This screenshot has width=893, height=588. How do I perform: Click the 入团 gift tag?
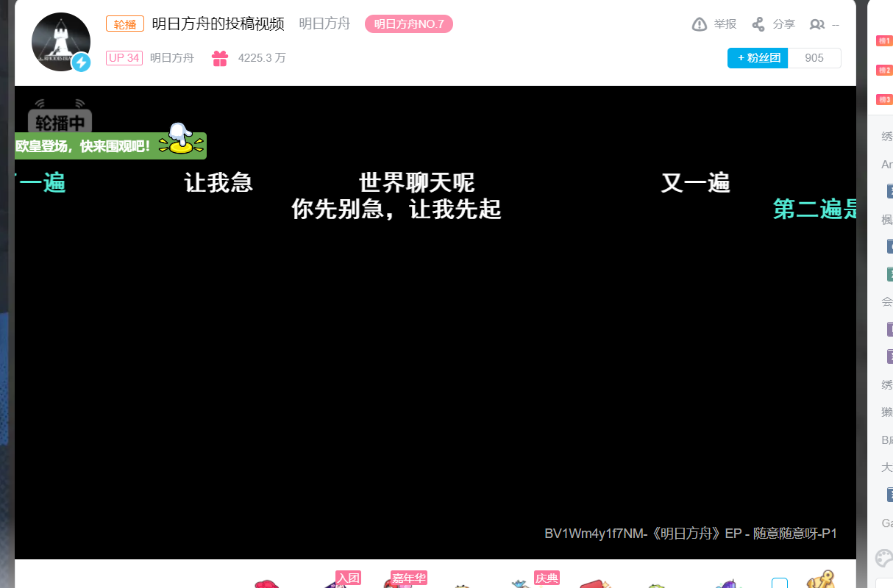[x=348, y=578]
